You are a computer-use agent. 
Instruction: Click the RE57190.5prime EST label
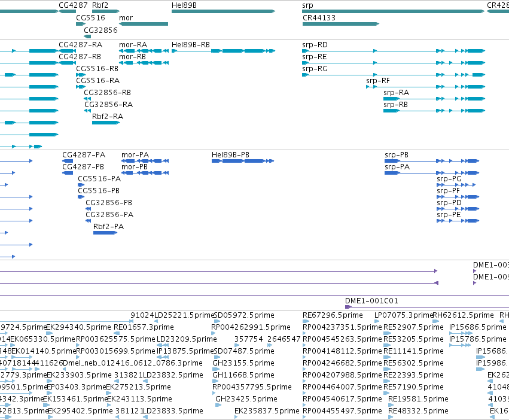413,387
